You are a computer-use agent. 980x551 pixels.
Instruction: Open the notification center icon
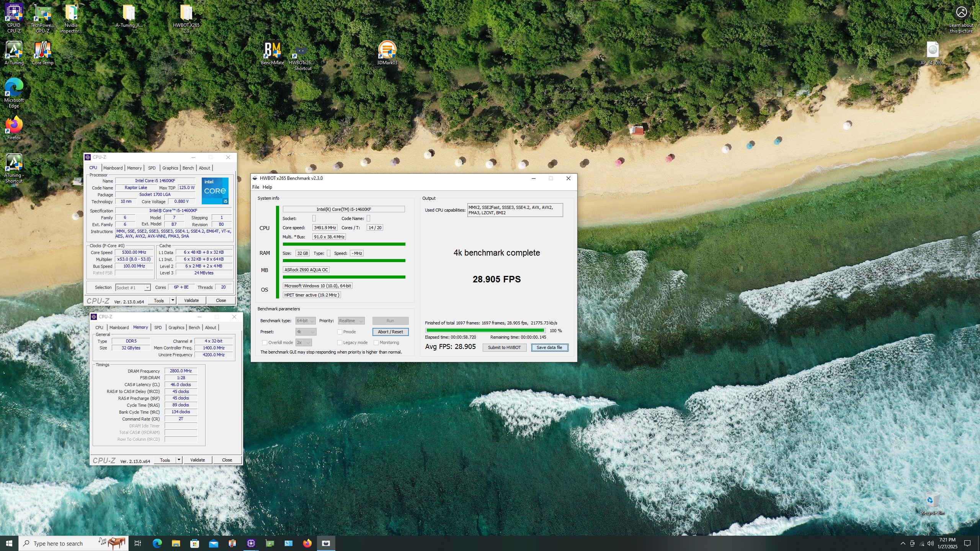[967, 543]
